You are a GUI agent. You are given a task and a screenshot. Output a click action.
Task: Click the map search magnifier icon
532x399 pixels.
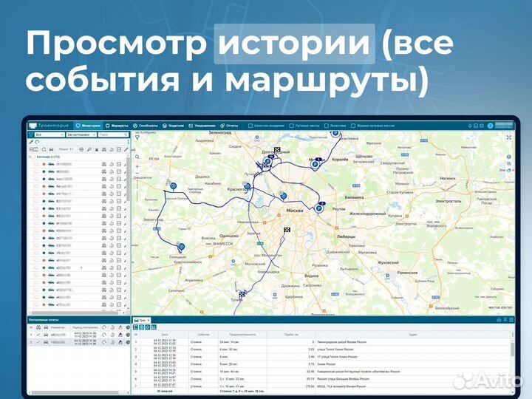click(x=137, y=157)
